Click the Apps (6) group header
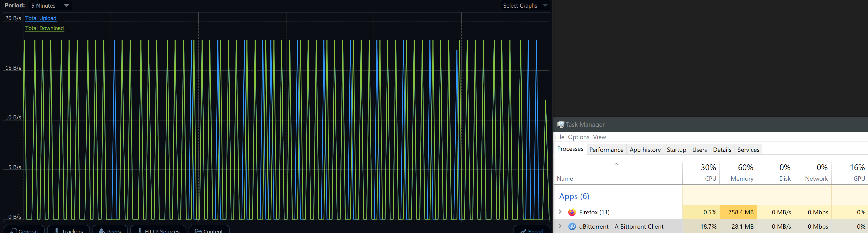The image size is (868, 233). pos(574,196)
